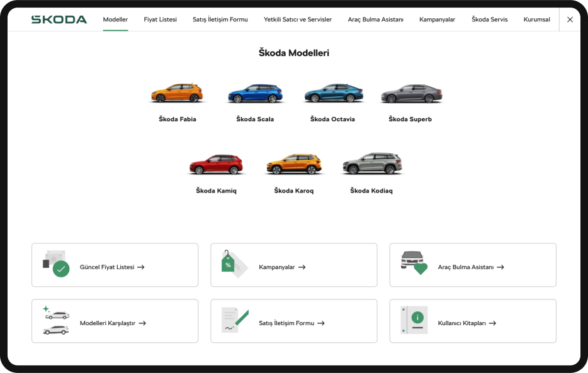Open the Yetkili Satıcı ve Servisler section
Screen dimensions: 588x373
(298, 19)
